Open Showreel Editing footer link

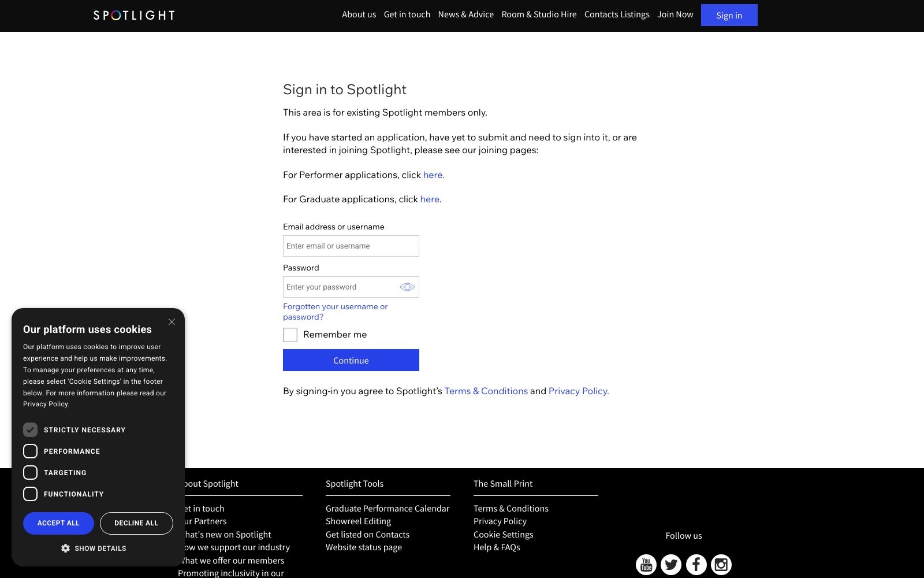tap(358, 521)
